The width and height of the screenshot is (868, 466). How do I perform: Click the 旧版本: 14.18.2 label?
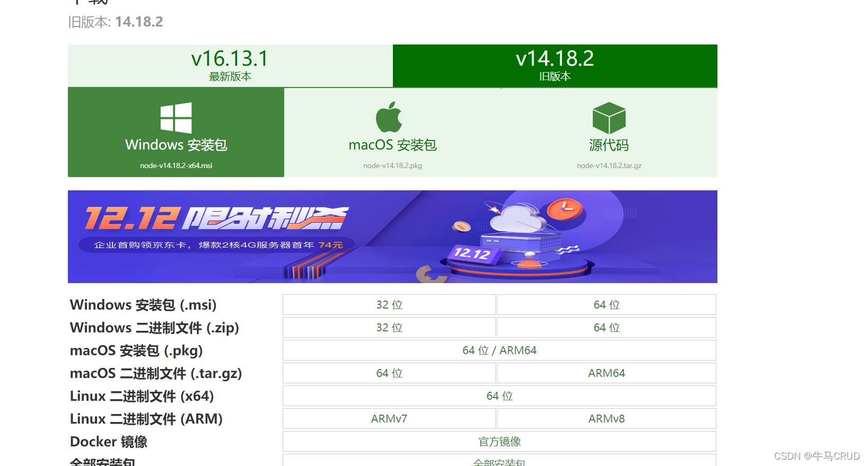click(116, 22)
